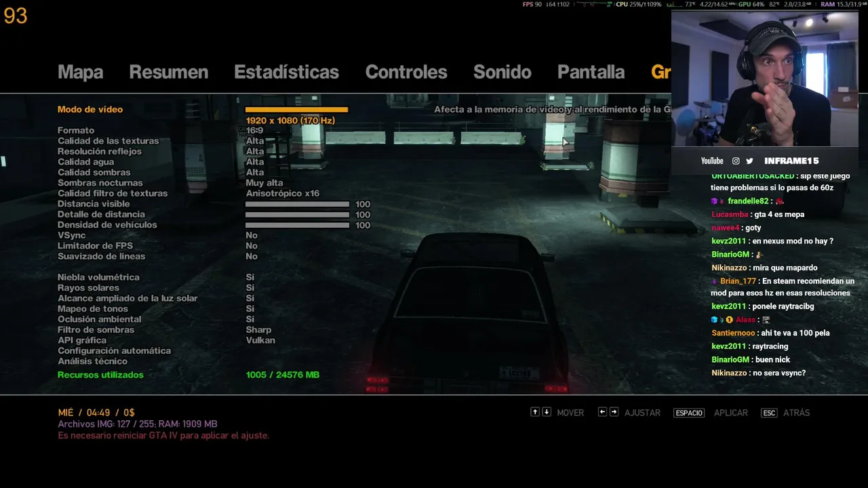Click the Twitter bird icon in overlay

pyautogui.click(x=749, y=161)
